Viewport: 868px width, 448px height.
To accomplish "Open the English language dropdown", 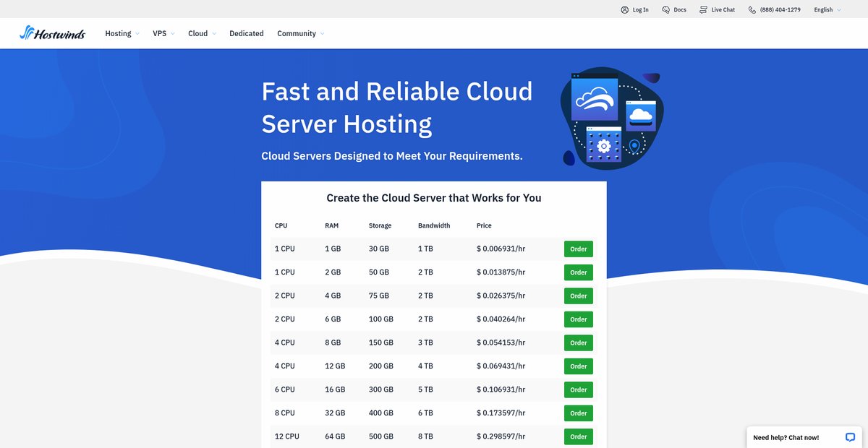I will click(x=827, y=9).
